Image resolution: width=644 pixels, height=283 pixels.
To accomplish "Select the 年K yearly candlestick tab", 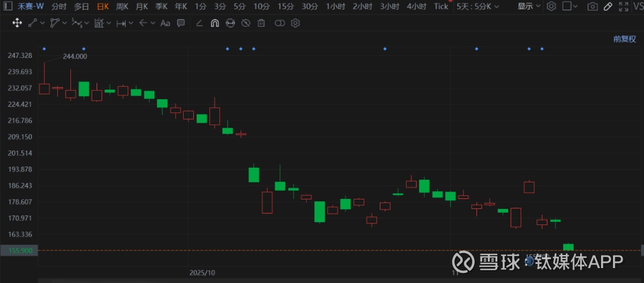I will [x=181, y=6].
